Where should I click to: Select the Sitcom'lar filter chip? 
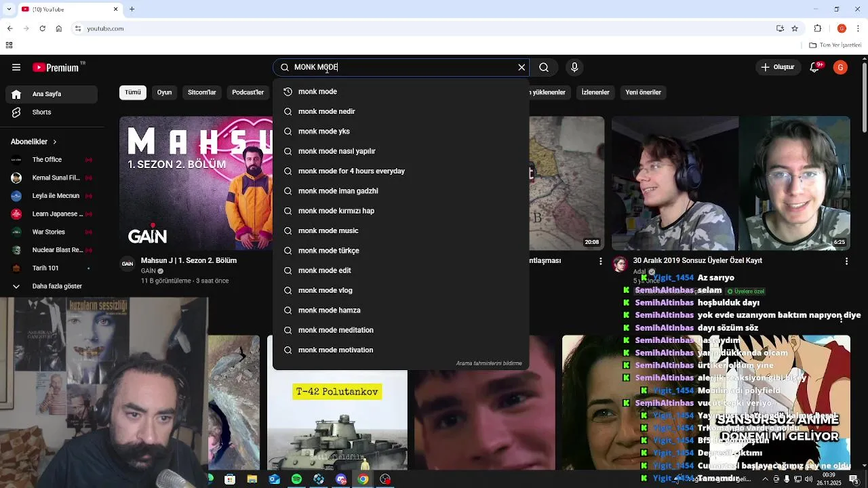pyautogui.click(x=202, y=92)
